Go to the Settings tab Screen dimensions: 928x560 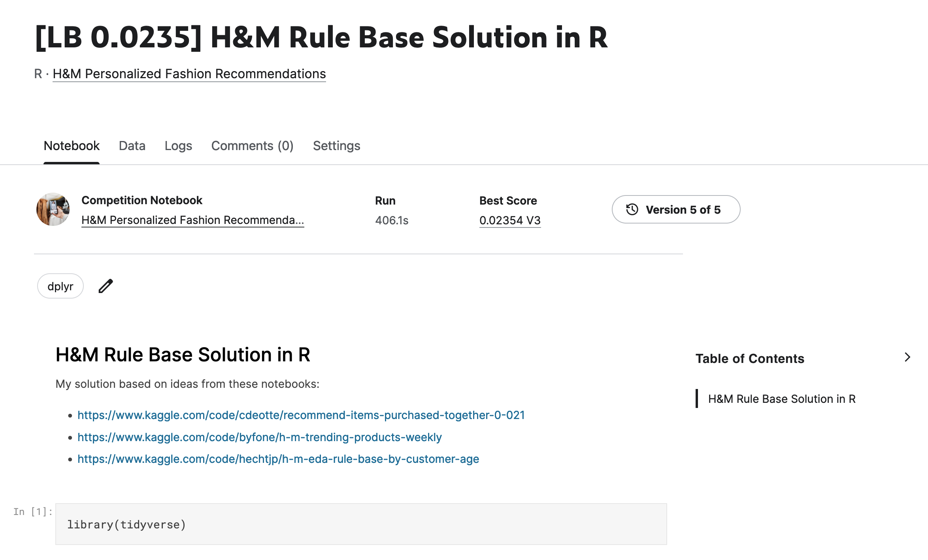(336, 146)
